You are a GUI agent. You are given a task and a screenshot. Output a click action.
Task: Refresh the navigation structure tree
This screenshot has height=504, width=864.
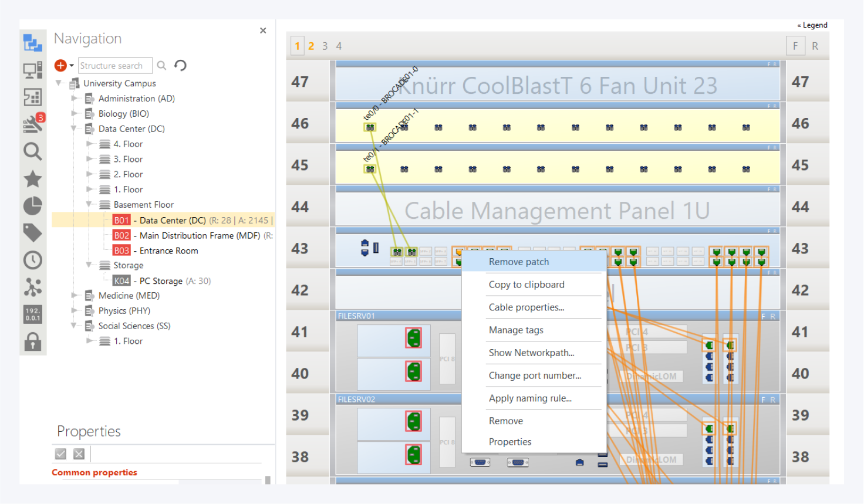181,66
